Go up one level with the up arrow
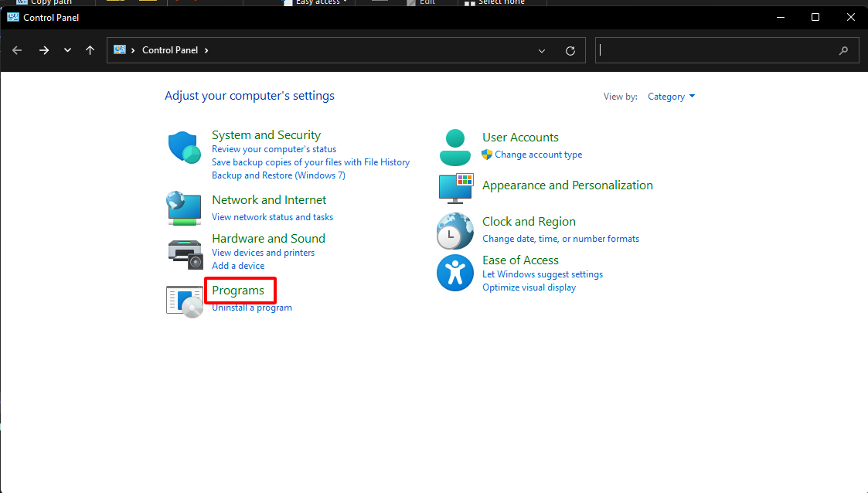The image size is (868, 493). (90, 50)
